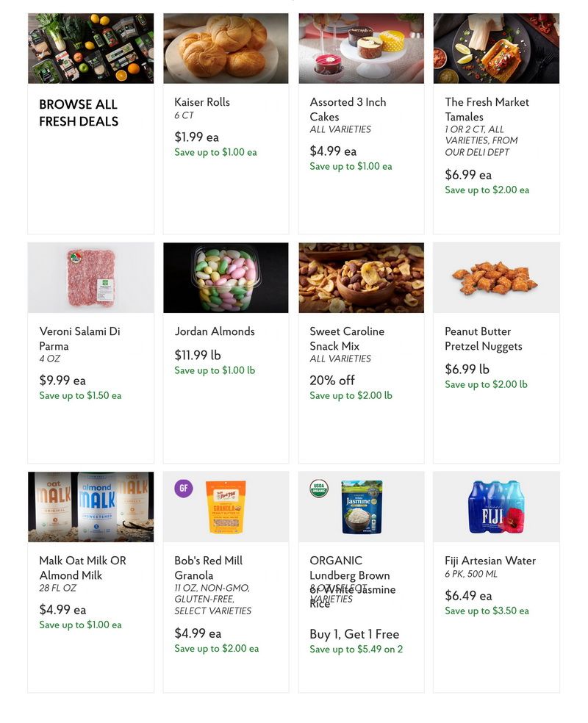Open the Kaiser Rolls product image
The height and width of the screenshot is (723, 588).
(226, 47)
